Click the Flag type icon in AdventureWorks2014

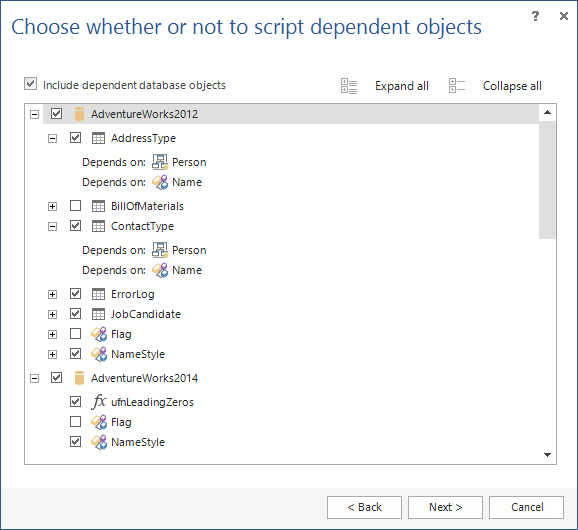tap(99, 422)
